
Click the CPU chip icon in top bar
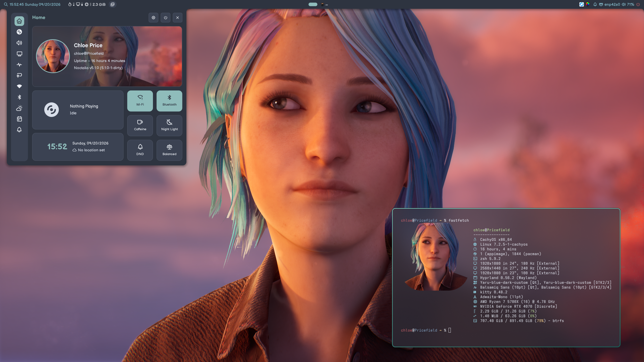87,4
